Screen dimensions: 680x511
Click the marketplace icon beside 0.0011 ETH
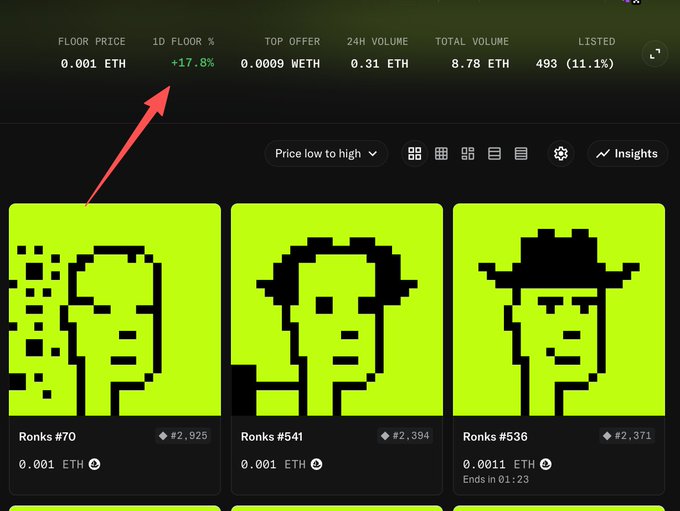point(546,464)
